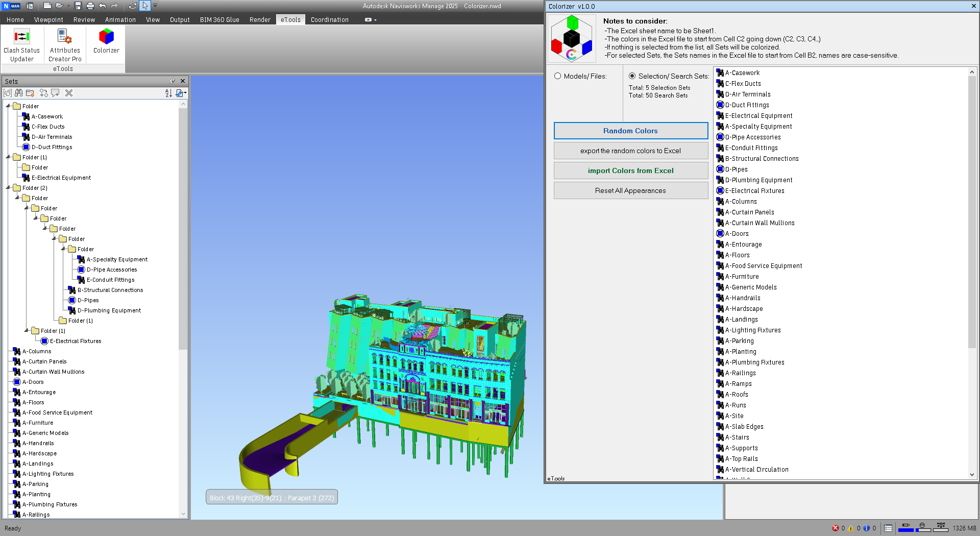The image size is (980, 536).
Task: Switch to the Viewpoint ribbon tab
Action: coord(48,19)
